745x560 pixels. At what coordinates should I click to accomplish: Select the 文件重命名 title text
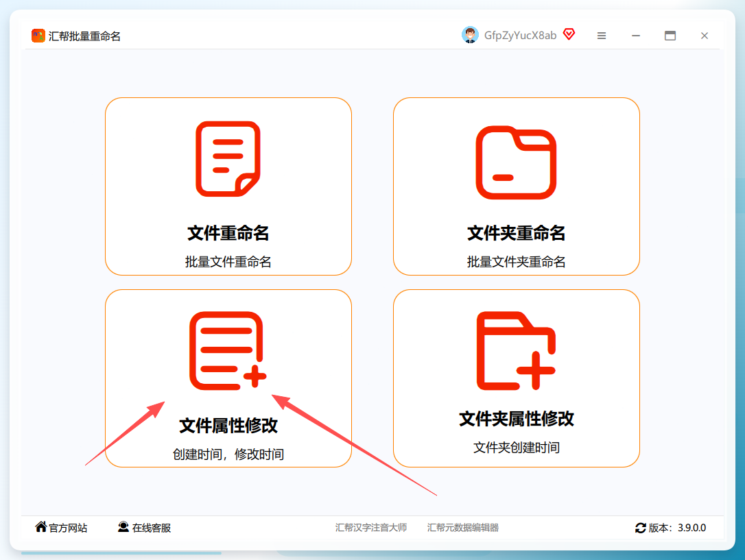(x=228, y=233)
